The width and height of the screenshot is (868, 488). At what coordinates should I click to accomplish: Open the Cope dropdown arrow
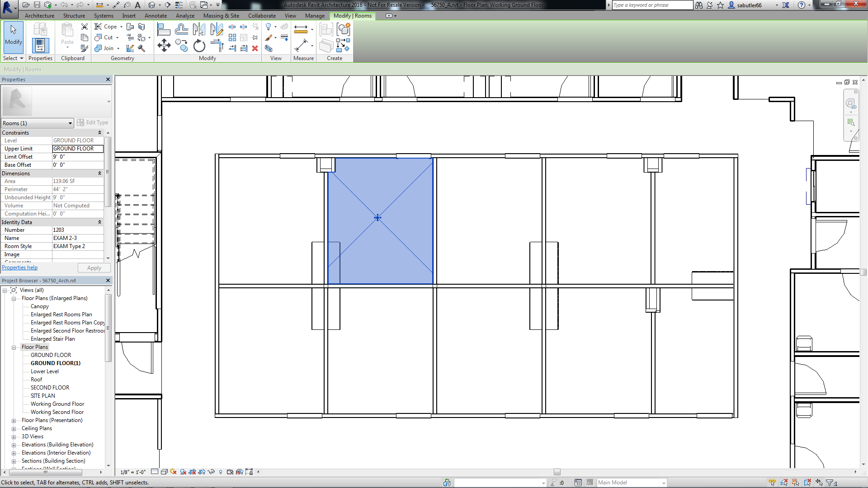[121, 27]
